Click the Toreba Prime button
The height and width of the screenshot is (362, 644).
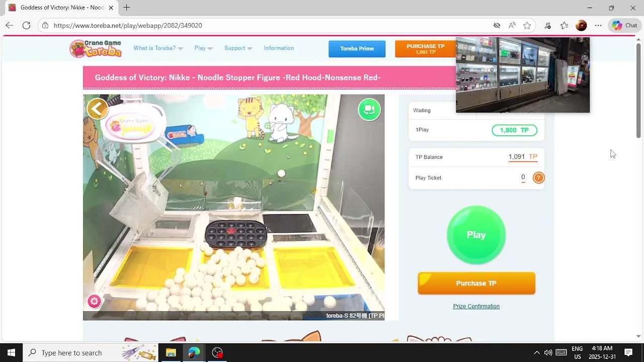point(357,49)
